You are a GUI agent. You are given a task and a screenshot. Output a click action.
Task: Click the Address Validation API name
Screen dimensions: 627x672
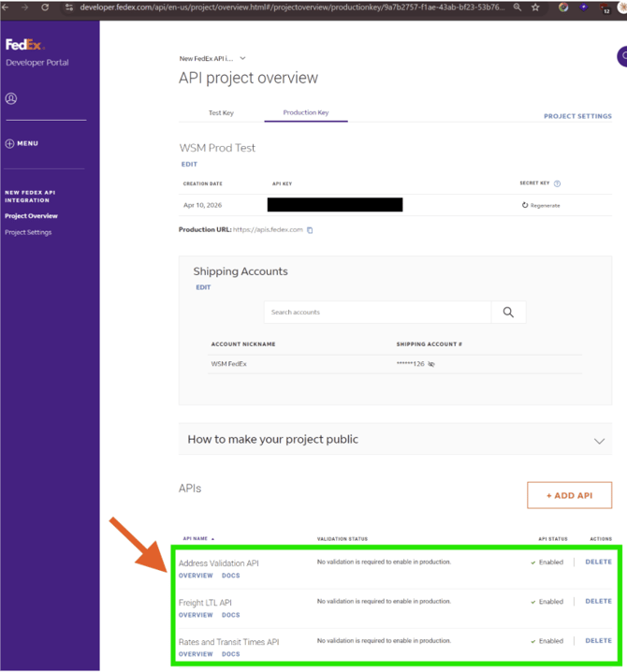[219, 563]
